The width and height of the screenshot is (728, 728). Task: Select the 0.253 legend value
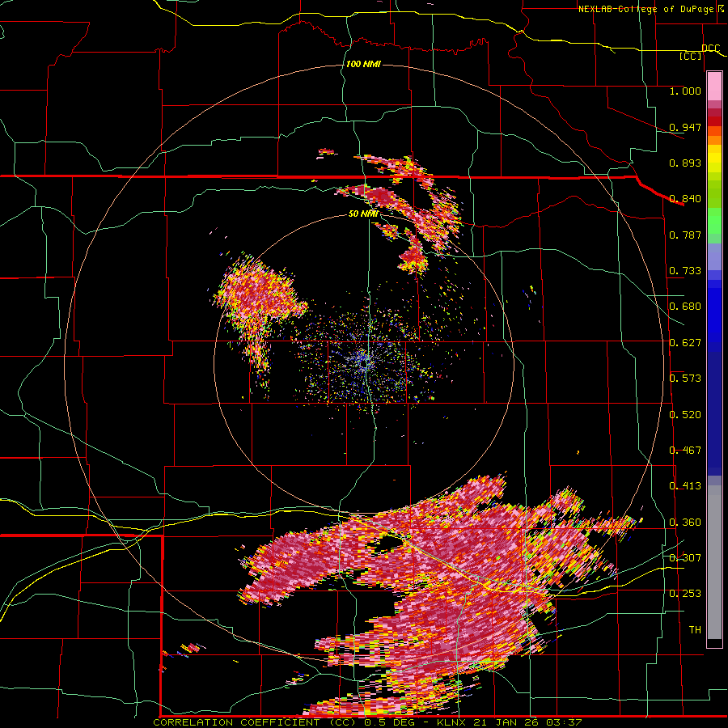point(685,594)
